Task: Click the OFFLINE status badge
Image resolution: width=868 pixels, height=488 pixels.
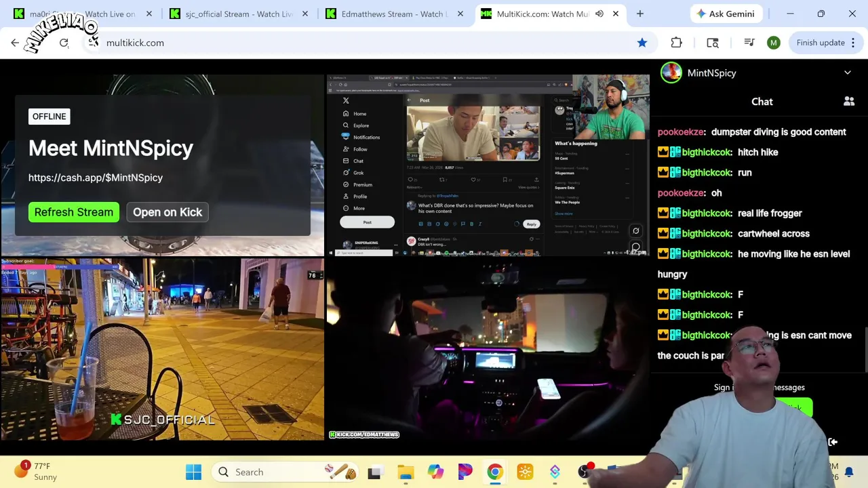Action: [x=50, y=117]
